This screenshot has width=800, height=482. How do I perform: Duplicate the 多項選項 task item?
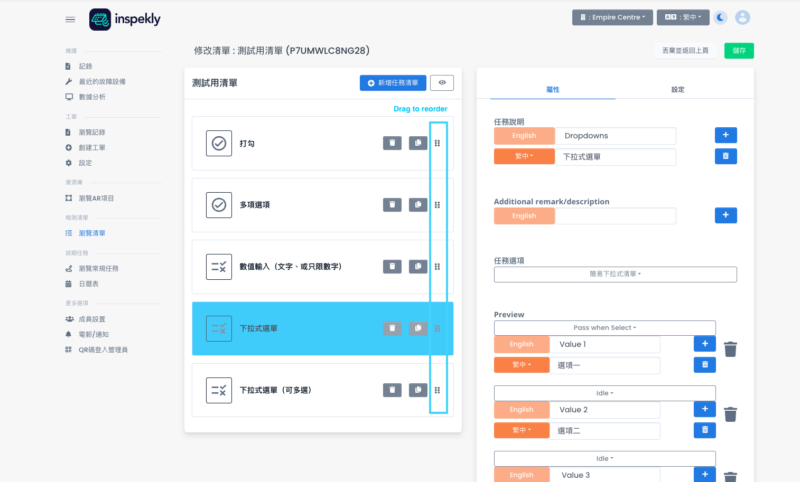click(417, 205)
